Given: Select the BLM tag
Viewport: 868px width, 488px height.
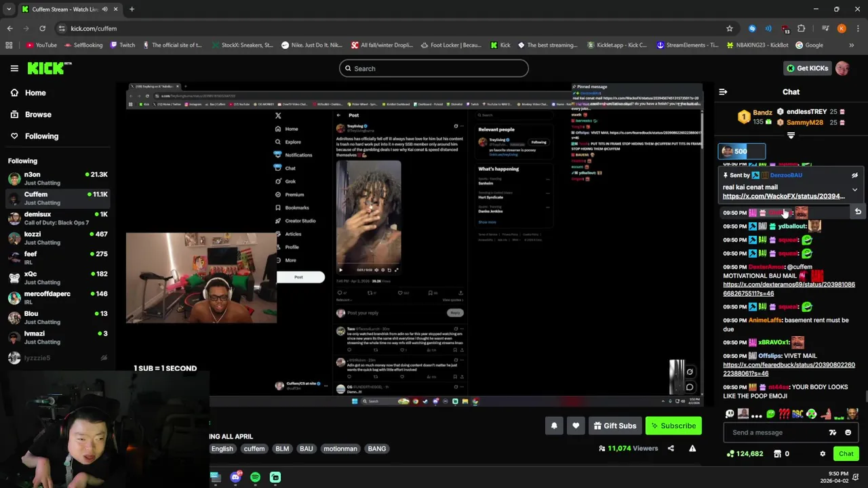Looking at the screenshot, I should 282,449.
